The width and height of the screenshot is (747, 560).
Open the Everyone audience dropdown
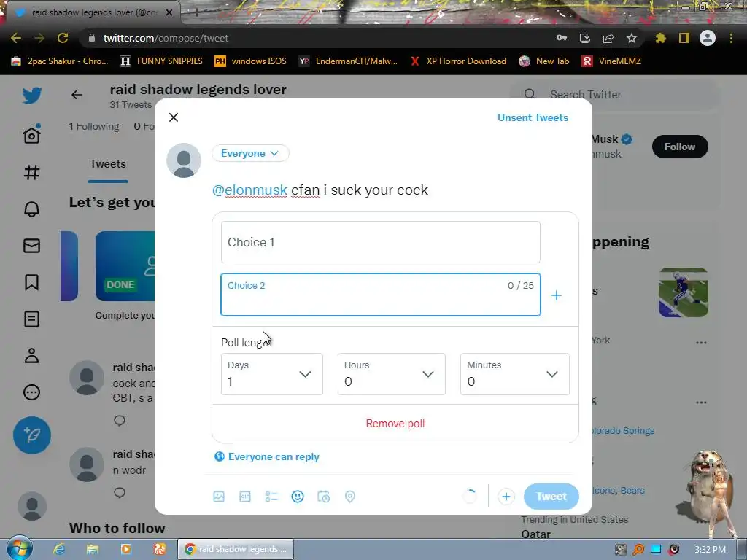tap(250, 153)
